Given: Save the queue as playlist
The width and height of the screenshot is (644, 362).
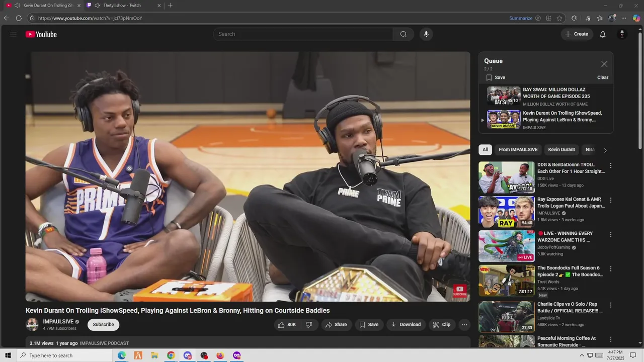Looking at the screenshot, I should [496, 77].
